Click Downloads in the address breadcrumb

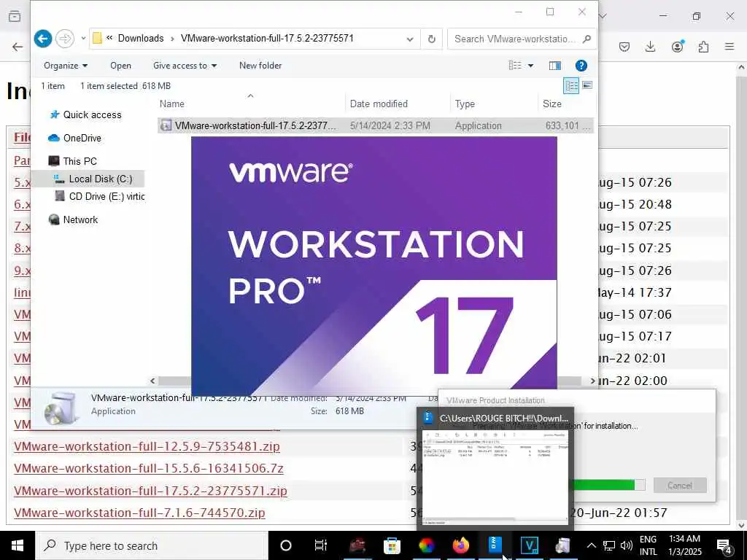(x=141, y=39)
